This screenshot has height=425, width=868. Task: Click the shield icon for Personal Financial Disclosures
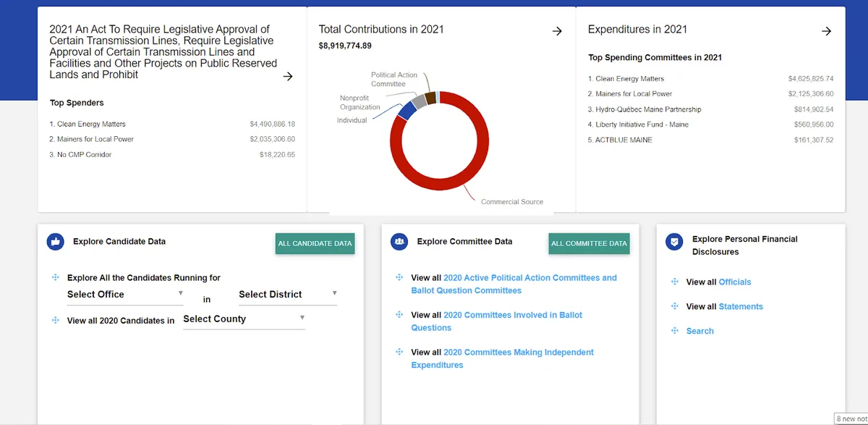[x=674, y=243]
